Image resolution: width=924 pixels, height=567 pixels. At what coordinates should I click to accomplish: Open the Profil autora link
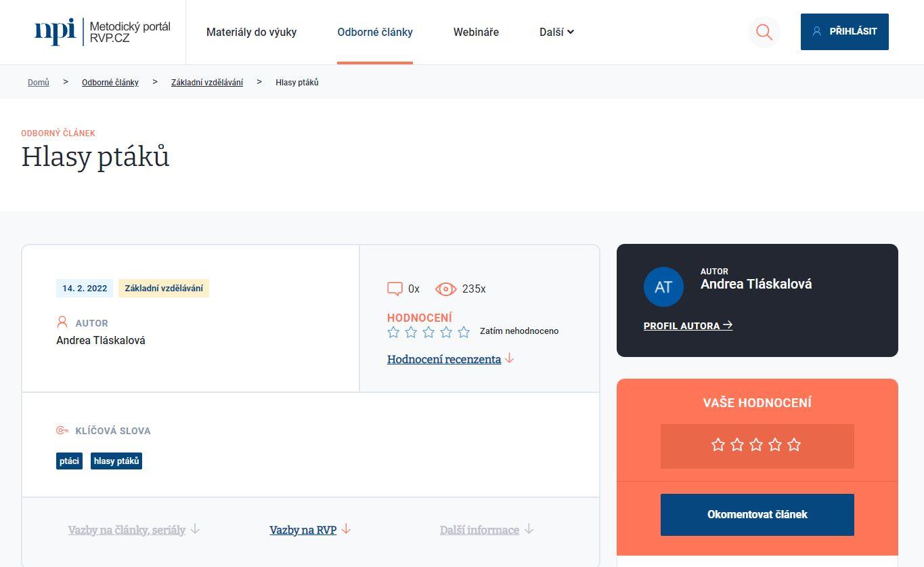click(687, 326)
